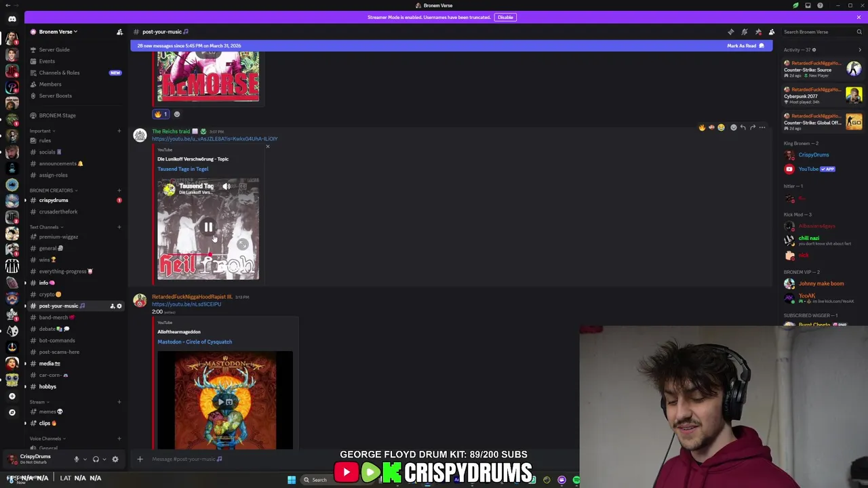The image size is (868, 488).
Task: Click the invite people icon beside Bronem Verse
Action: 119,32
